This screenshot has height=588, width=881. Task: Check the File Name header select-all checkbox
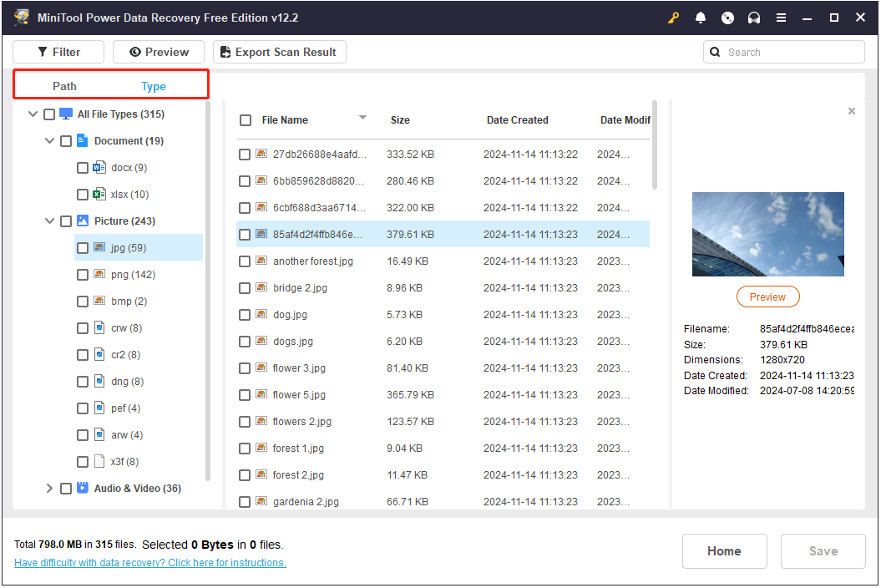[x=246, y=120]
